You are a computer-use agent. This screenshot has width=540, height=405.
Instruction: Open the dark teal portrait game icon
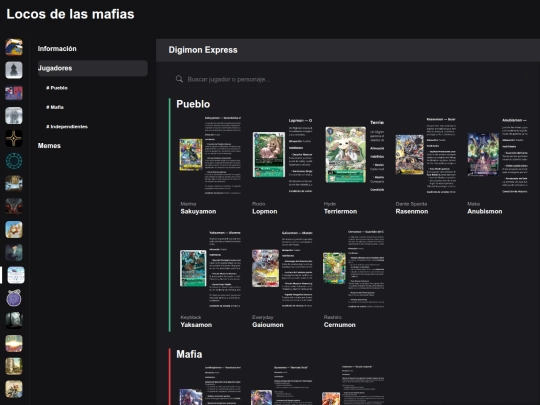coord(14,252)
